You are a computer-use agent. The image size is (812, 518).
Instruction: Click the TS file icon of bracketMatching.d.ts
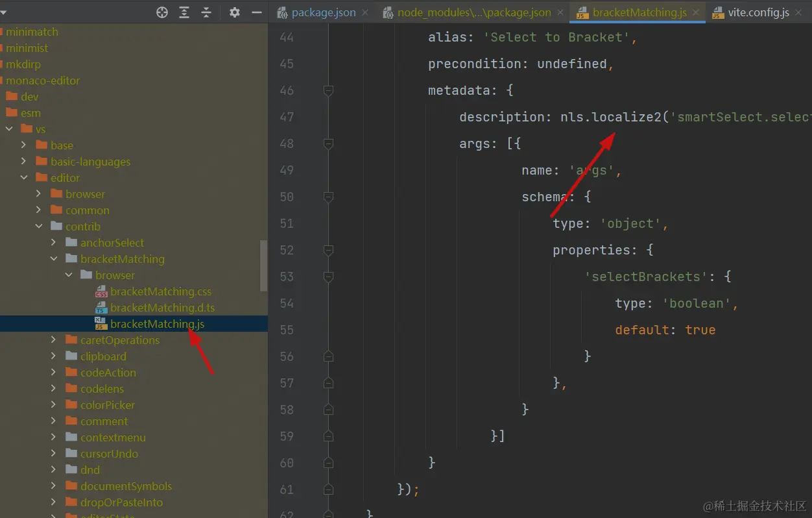tap(101, 308)
